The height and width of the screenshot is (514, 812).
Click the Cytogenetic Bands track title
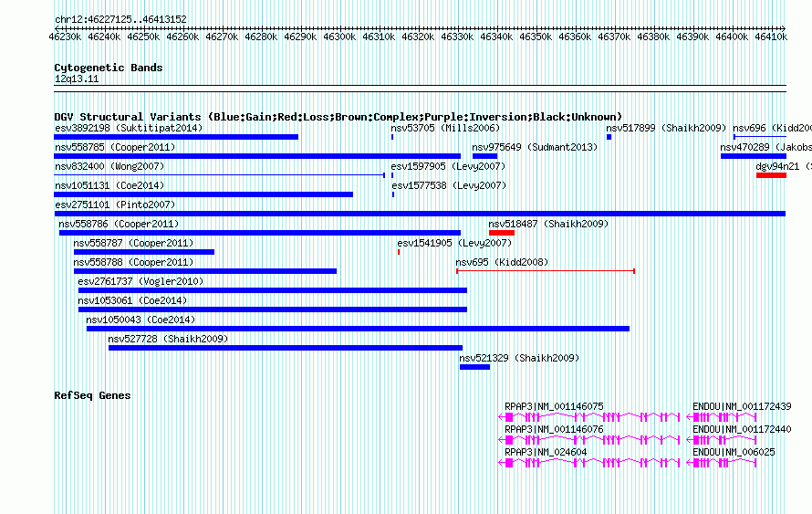pyautogui.click(x=109, y=68)
